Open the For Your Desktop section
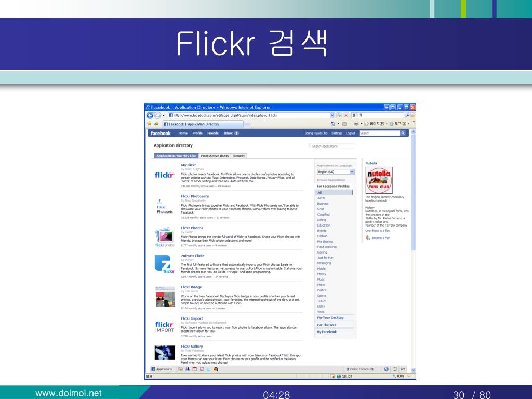This screenshot has width=532, height=399. pyautogui.click(x=335, y=318)
